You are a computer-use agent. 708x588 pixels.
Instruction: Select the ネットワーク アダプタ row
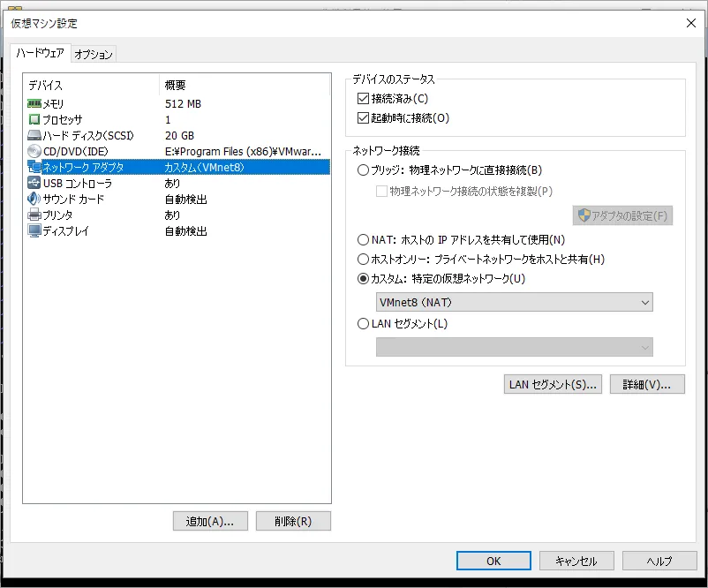click(177, 168)
